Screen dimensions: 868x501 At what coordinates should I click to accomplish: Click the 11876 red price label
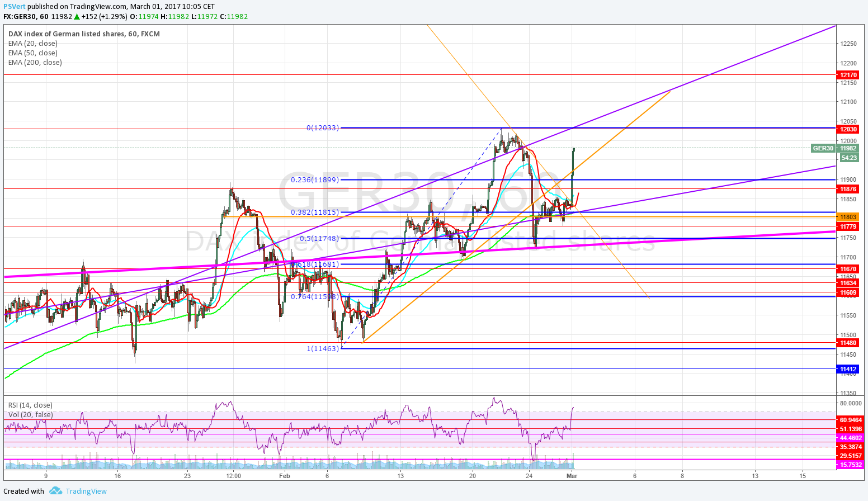[x=848, y=189]
